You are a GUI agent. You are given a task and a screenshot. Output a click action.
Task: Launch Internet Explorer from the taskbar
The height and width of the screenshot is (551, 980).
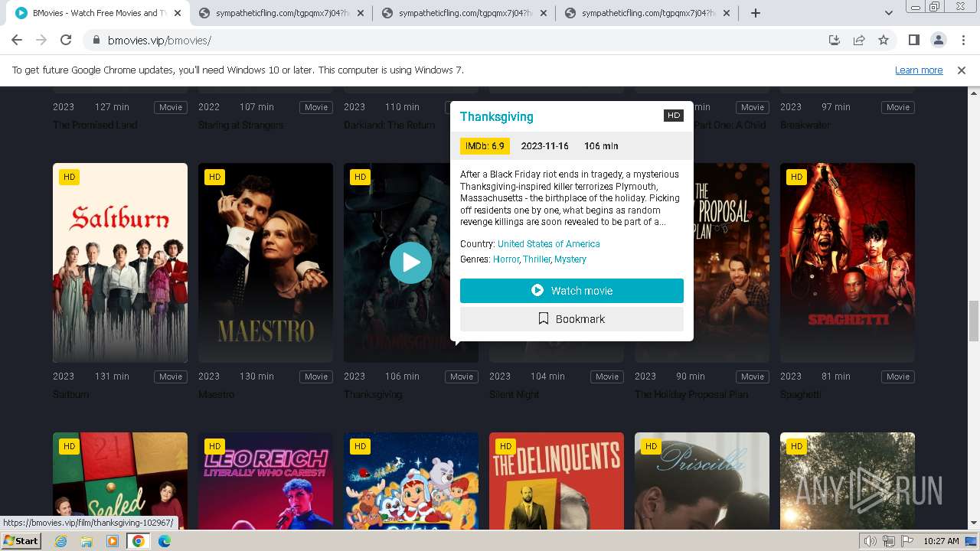[x=60, y=541]
